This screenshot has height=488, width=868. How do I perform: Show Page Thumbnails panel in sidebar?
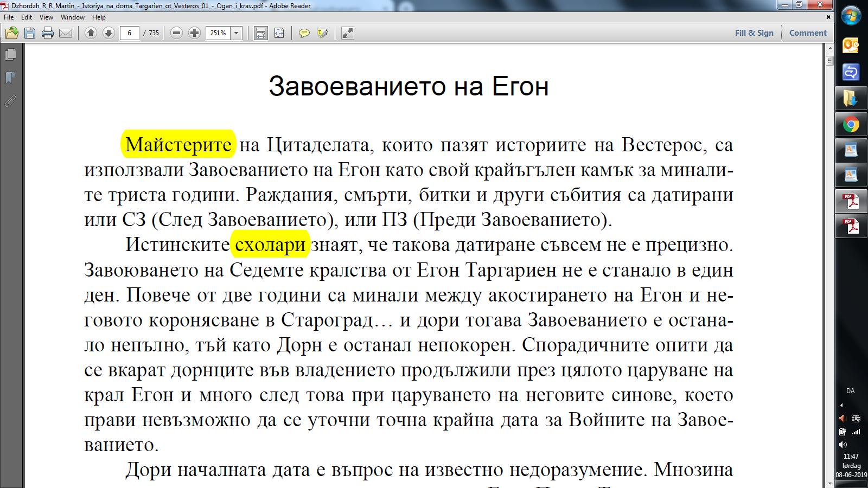pos(10,54)
